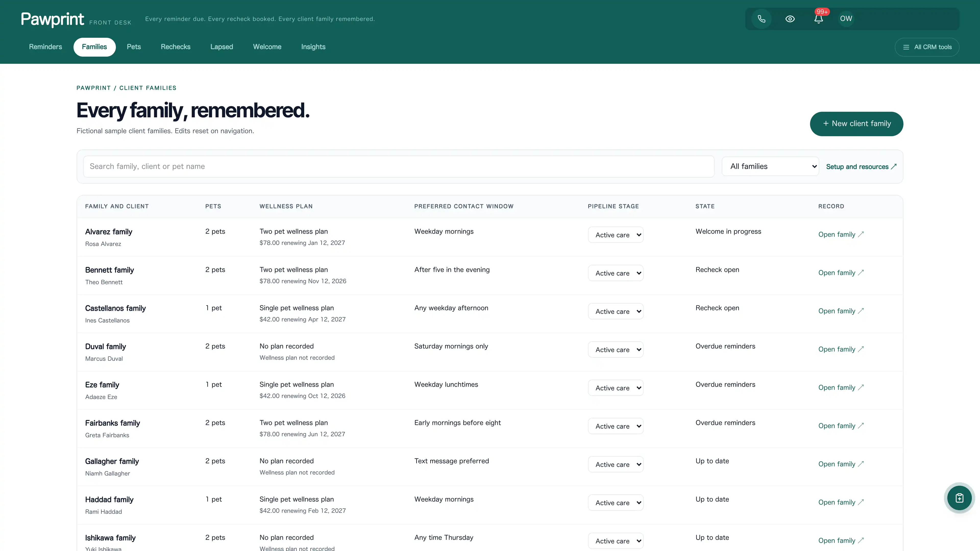Open Setup and resources link
Screen dimensions: 980x551
(861, 167)
